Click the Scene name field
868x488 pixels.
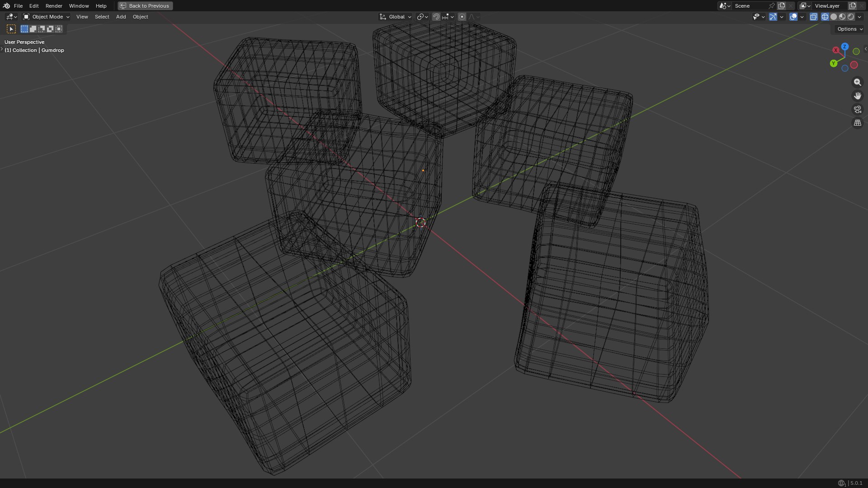(750, 6)
